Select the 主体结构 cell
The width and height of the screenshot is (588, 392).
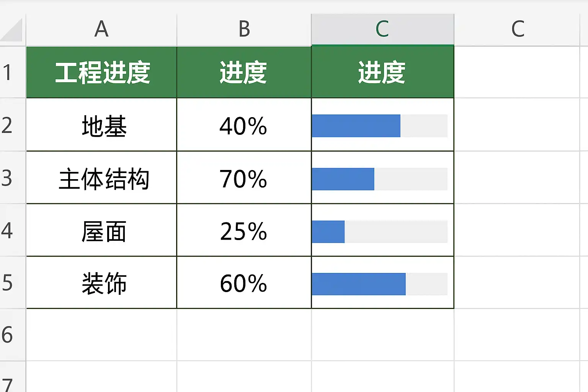[102, 178]
